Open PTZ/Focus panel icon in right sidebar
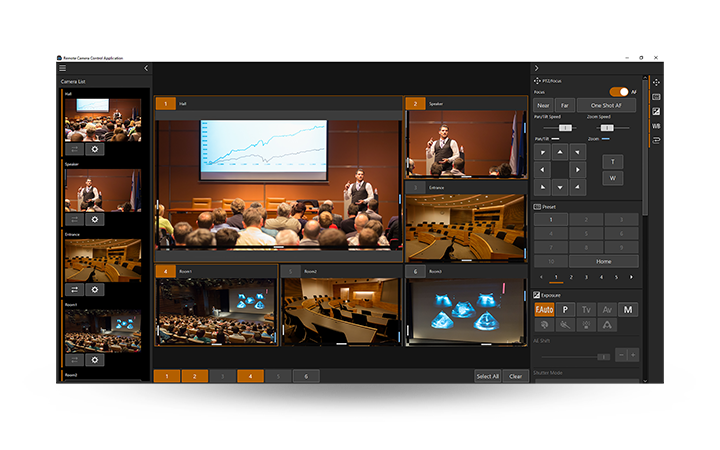 coord(656,82)
